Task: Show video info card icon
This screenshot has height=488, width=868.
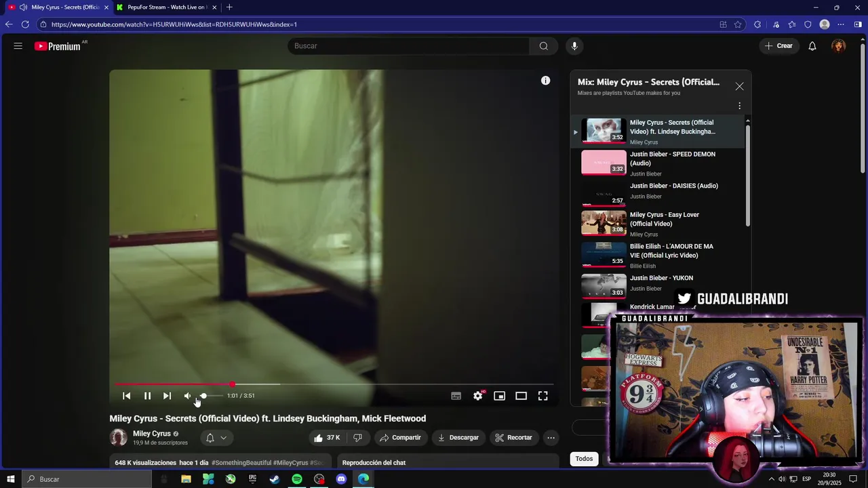Action: point(545,81)
